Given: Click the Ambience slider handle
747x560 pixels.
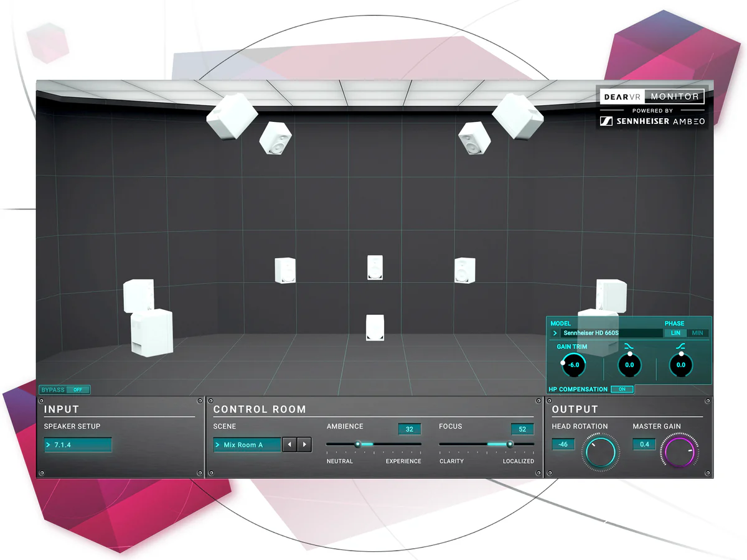Looking at the screenshot, I should (x=358, y=444).
